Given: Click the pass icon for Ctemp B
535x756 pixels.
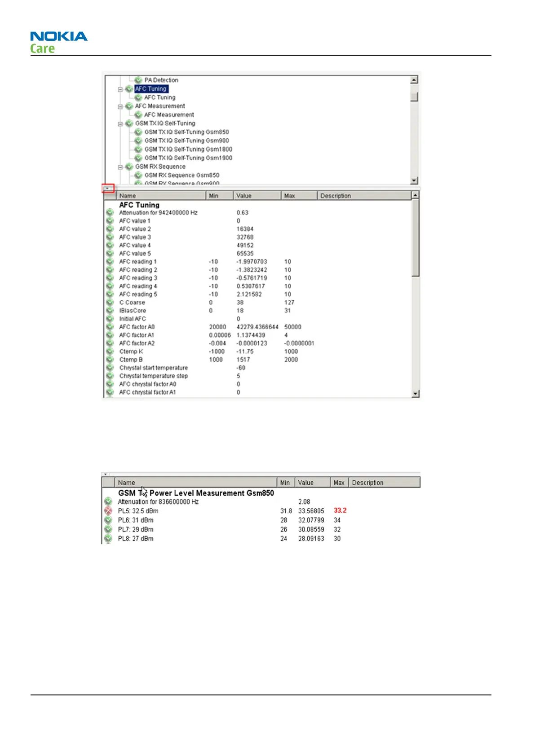Looking at the screenshot, I should click(110, 360).
